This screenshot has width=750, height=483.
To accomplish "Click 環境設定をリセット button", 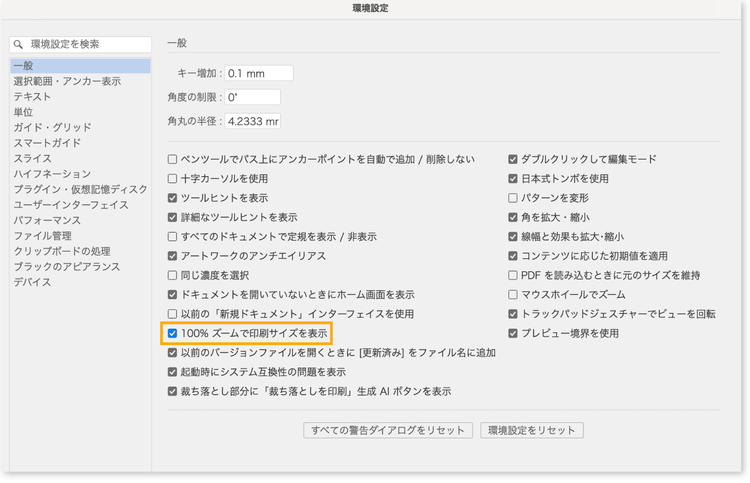I will pyautogui.click(x=532, y=430).
